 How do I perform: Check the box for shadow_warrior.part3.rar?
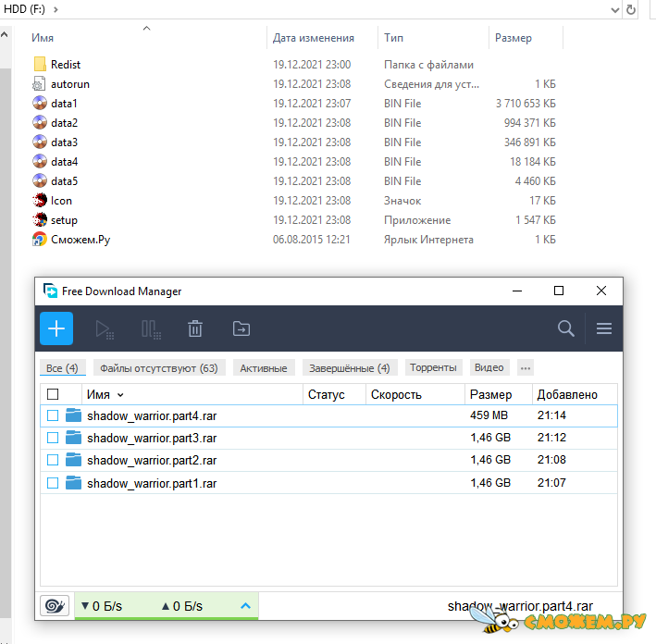(53, 438)
